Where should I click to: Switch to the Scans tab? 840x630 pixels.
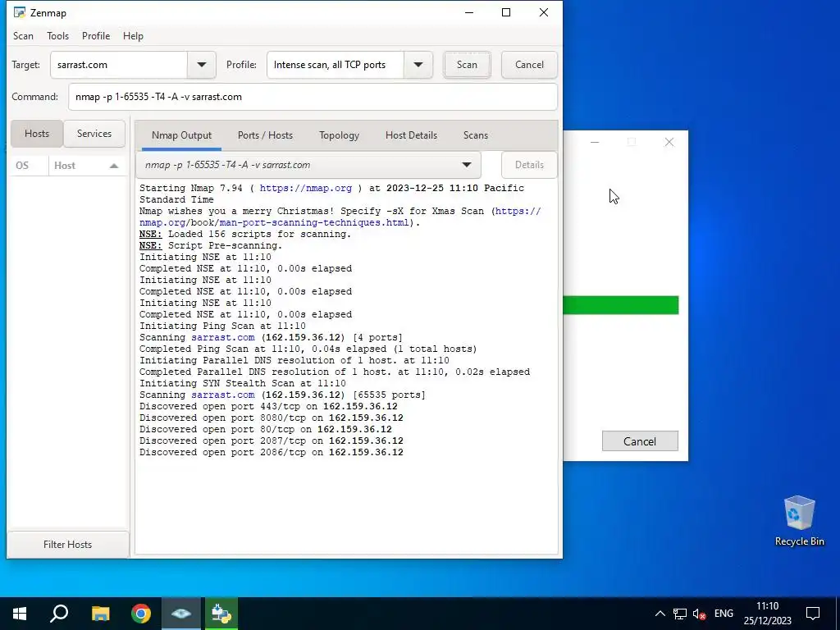[x=476, y=135]
